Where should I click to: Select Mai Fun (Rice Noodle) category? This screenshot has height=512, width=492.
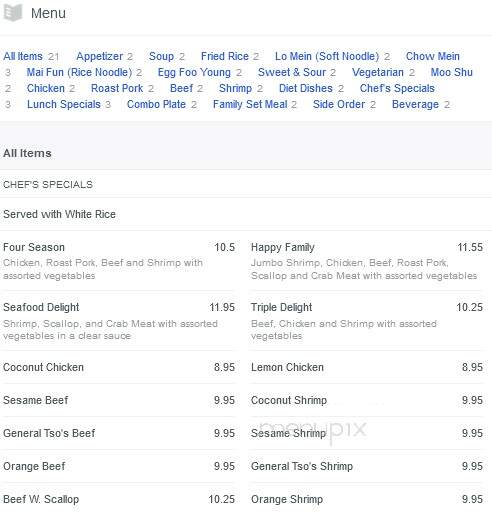pyautogui.click(x=79, y=72)
